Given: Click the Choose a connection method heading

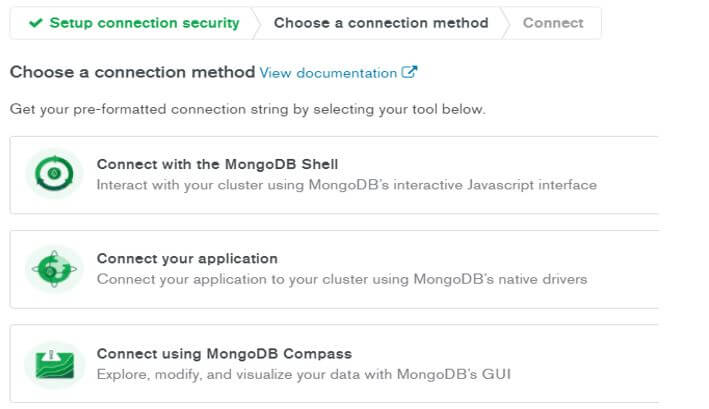Looking at the screenshot, I should coord(132,72).
